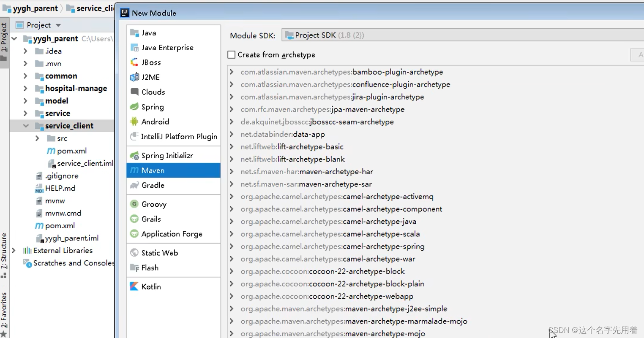The height and width of the screenshot is (338, 644).
Task: Select yygh_parent.iml file
Action: [72, 238]
